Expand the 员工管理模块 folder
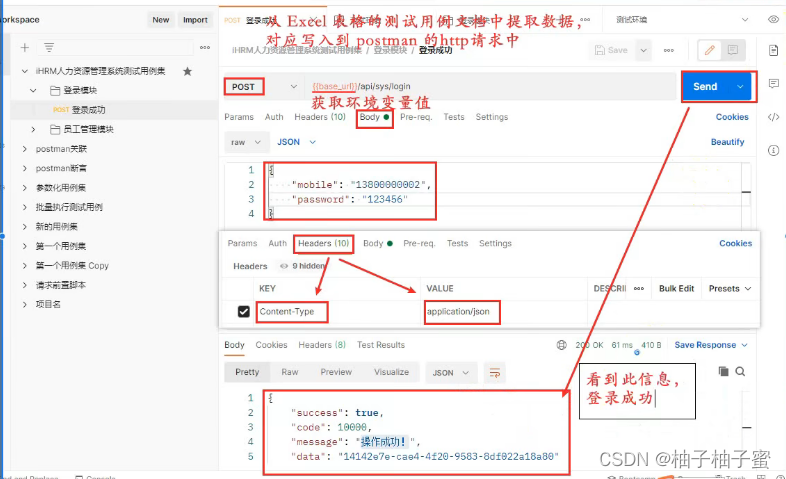Screen dimensions: 786x479 (x=33, y=129)
